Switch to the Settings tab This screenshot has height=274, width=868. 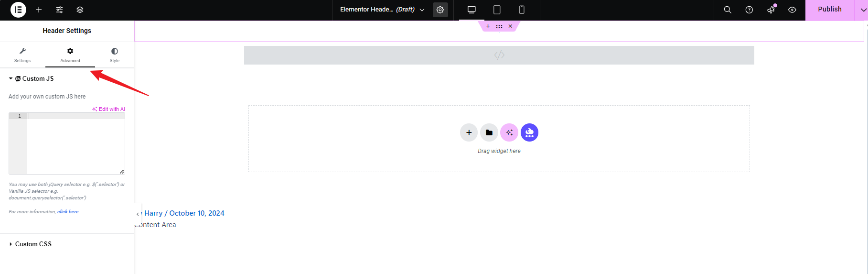click(x=22, y=55)
